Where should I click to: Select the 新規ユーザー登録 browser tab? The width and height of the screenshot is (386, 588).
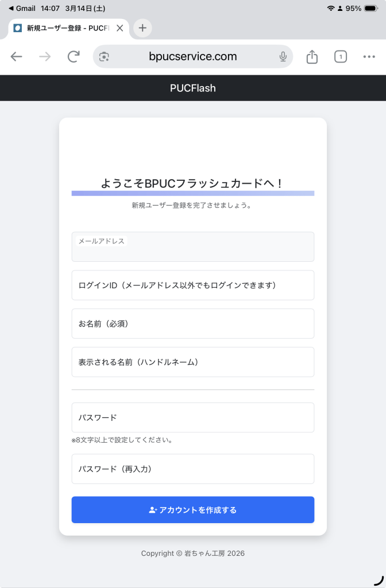point(63,28)
